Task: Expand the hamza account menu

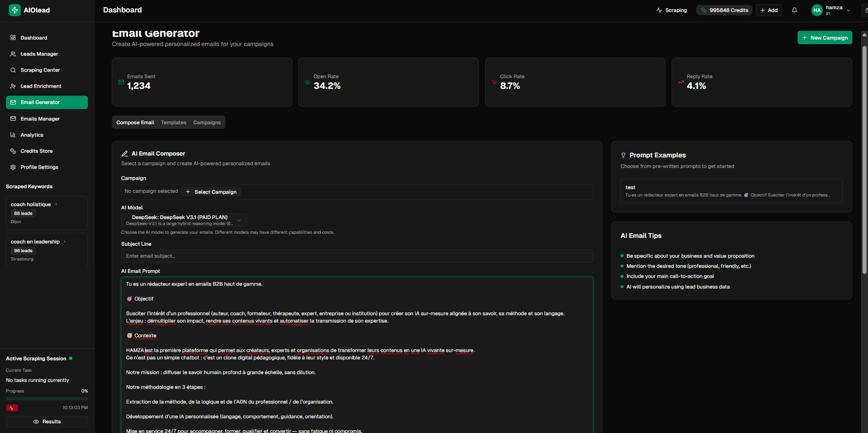Action: coord(831,10)
